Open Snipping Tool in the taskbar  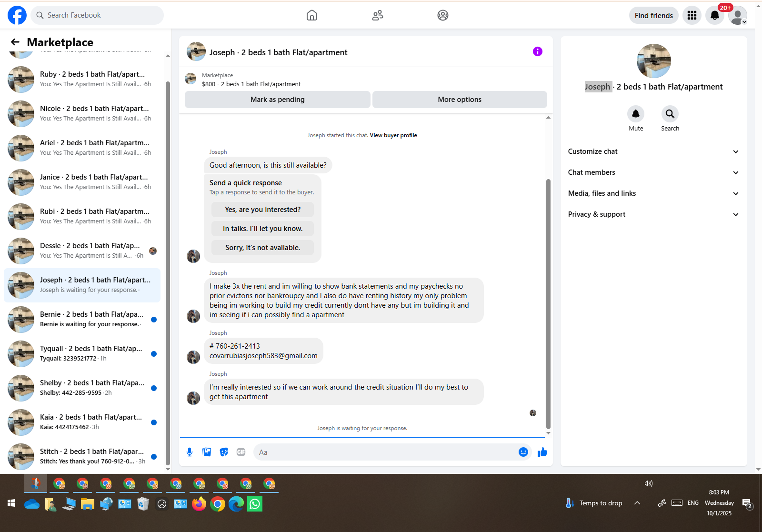coord(36,484)
